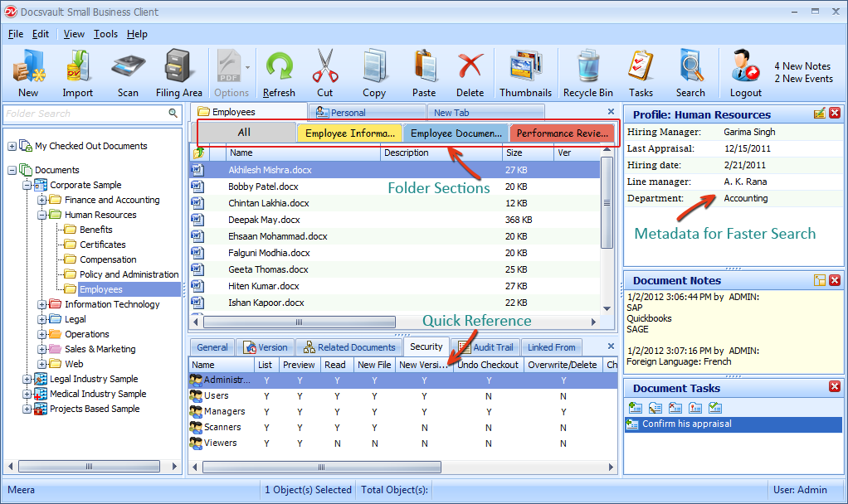Close the document details tab pane
848x504 pixels.
[611, 346]
